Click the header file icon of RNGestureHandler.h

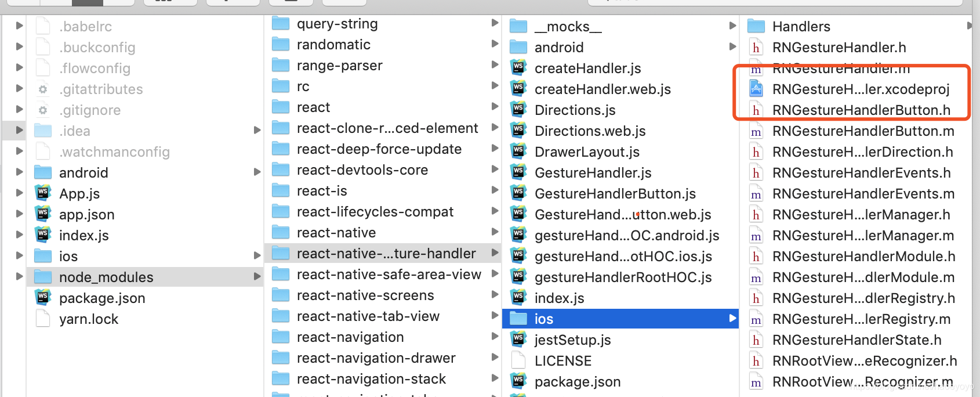click(x=756, y=48)
